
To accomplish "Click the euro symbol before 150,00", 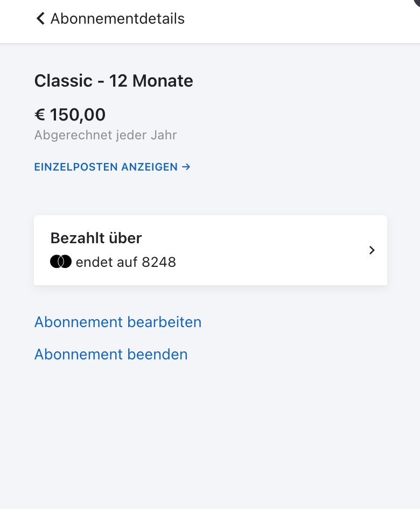I will (40, 115).
